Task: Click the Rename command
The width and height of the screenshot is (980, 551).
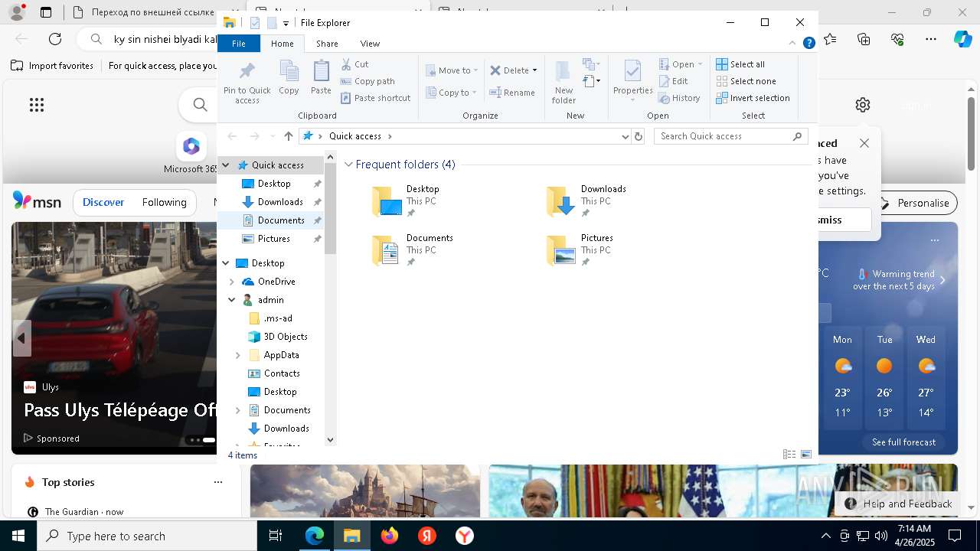Action: (x=512, y=93)
